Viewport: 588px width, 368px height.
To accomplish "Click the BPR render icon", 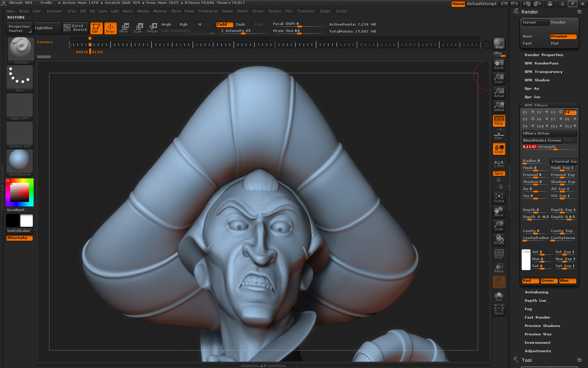I will coord(499,43).
